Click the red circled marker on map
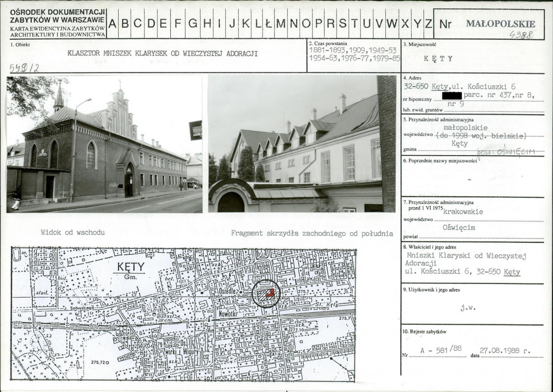This screenshot has width=553, height=392. [x=266, y=293]
